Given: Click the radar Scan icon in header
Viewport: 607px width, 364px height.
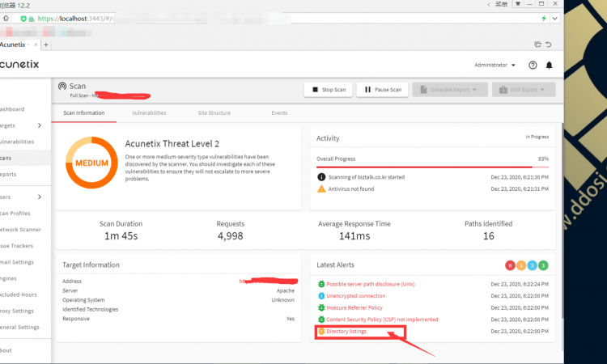Looking at the screenshot, I should (62, 86).
